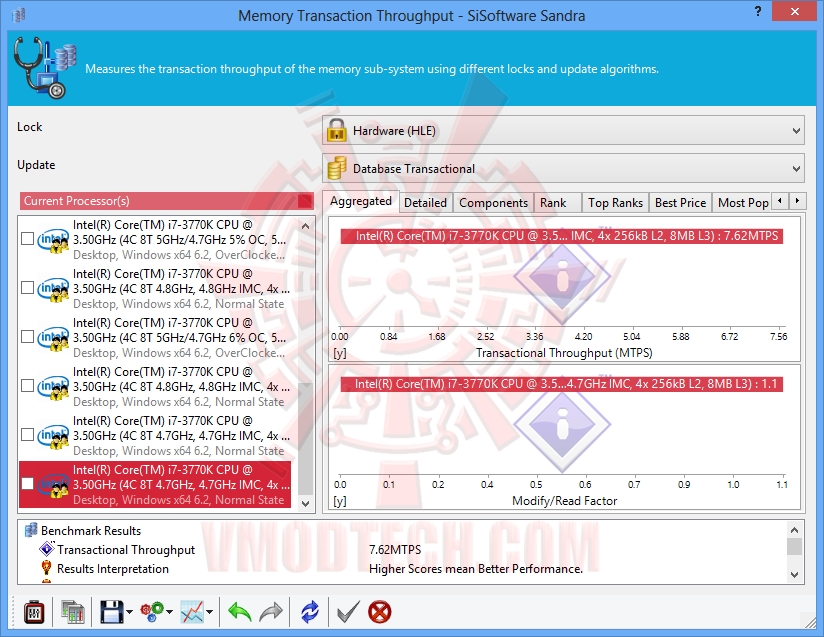This screenshot has width=824, height=637.
Task: Check the 5% OC i7-3770K entry checkbox
Action: [27, 239]
